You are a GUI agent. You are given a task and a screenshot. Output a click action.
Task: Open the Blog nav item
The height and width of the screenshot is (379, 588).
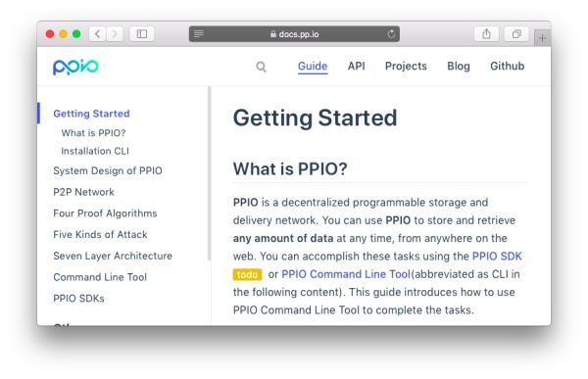click(x=459, y=66)
